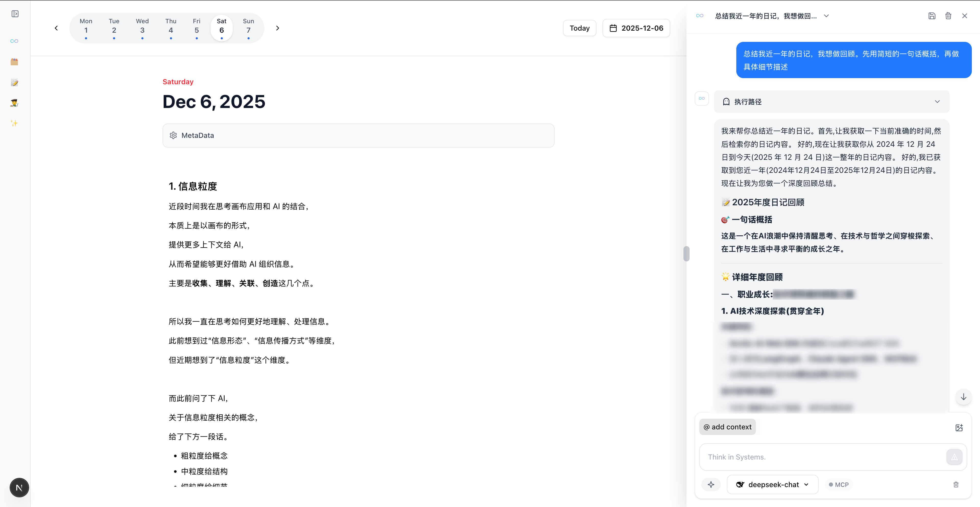Image resolution: width=980 pixels, height=507 pixels.
Task: Open the chat title dropdown chevron
Action: pos(826,16)
